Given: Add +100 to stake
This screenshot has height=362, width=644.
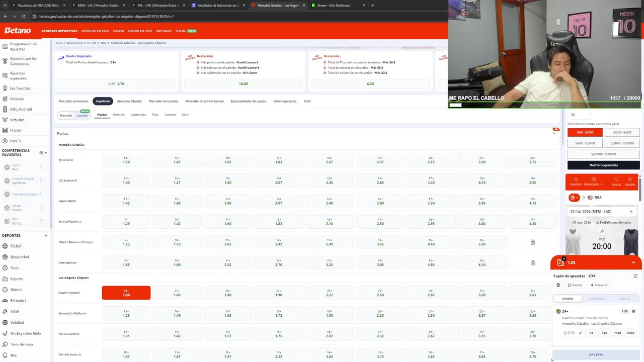Looking at the screenshot, I should pyautogui.click(x=617, y=333).
